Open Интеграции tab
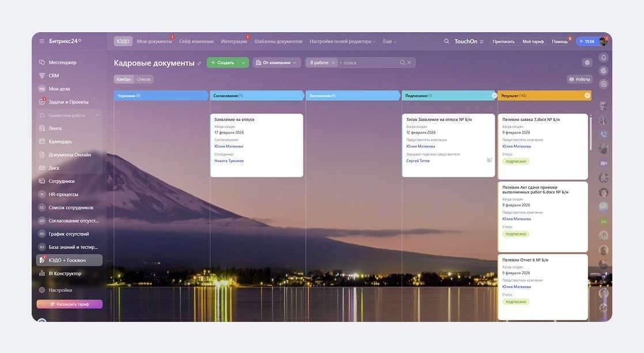The width and height of the screenshot is (644, 353). tap(234, 41)
